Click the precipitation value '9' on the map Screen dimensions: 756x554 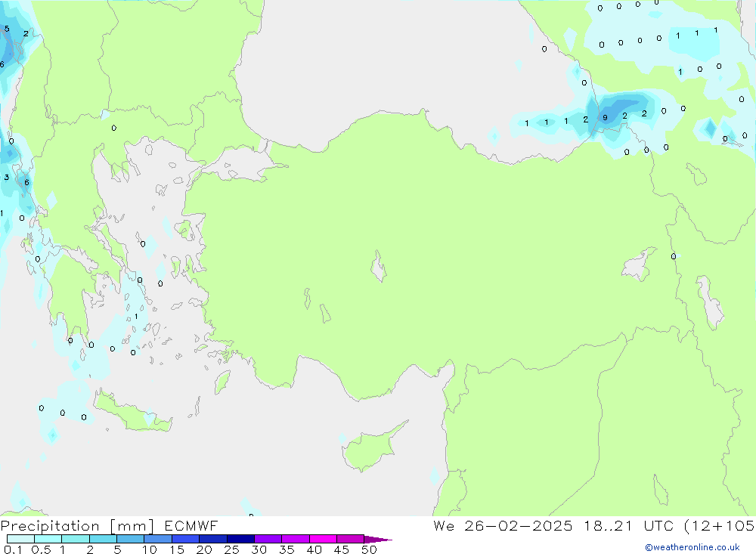coord(605,118)
